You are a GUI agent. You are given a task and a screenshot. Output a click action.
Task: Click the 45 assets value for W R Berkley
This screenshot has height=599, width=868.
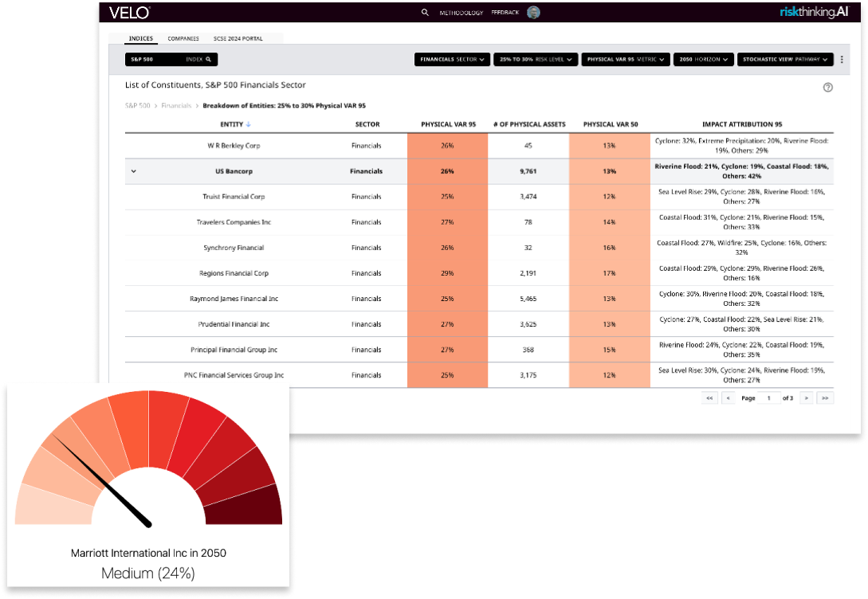(528, 146)
